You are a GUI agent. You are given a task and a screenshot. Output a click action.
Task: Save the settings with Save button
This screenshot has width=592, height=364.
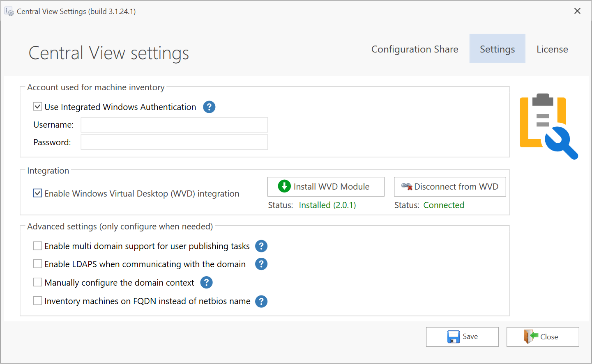coord(462,337)
